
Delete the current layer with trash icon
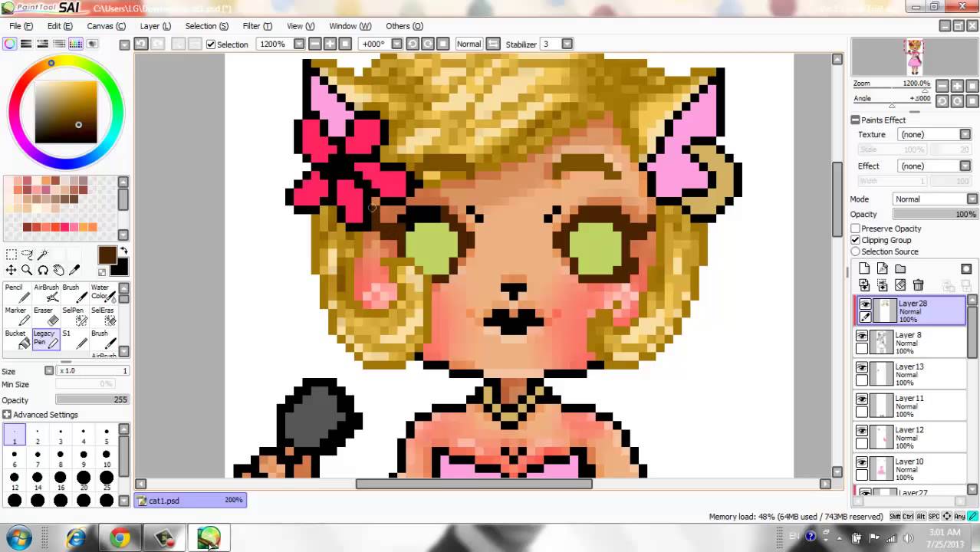(x=918, y=285)
